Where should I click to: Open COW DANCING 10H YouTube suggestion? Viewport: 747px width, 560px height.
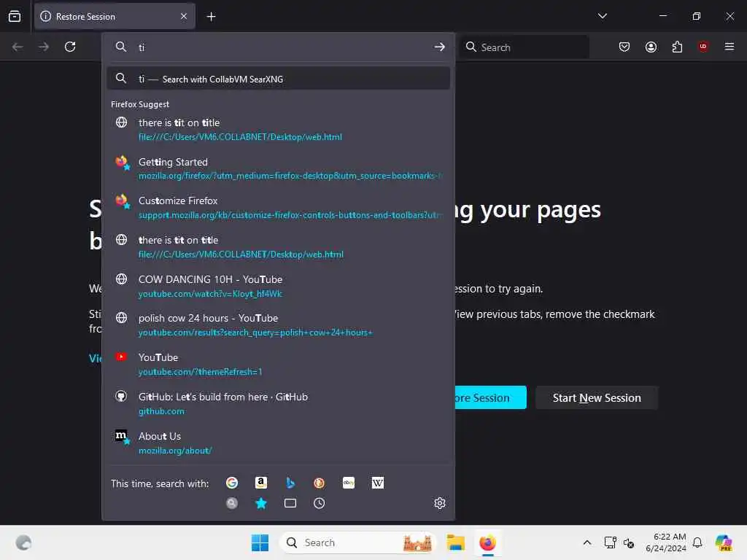(x=278, y=286)
